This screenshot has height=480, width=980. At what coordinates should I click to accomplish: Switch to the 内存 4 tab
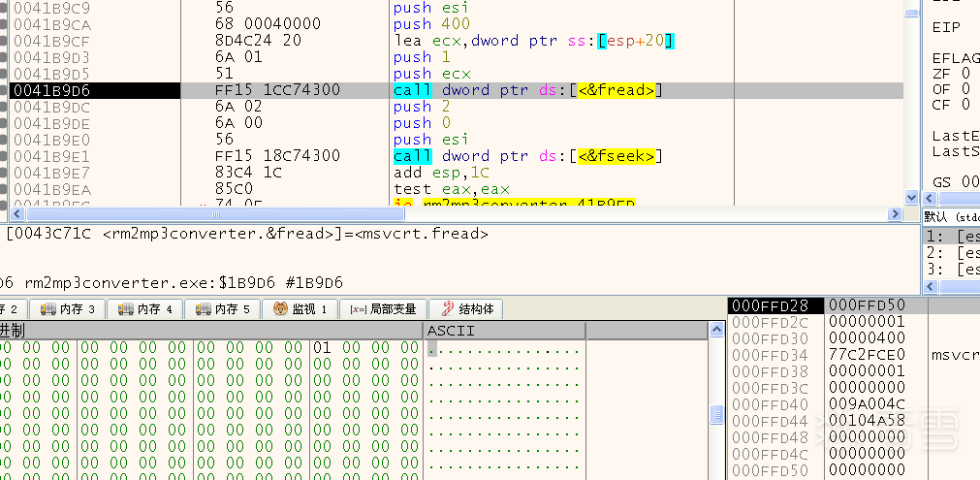(x=145, y=309)
